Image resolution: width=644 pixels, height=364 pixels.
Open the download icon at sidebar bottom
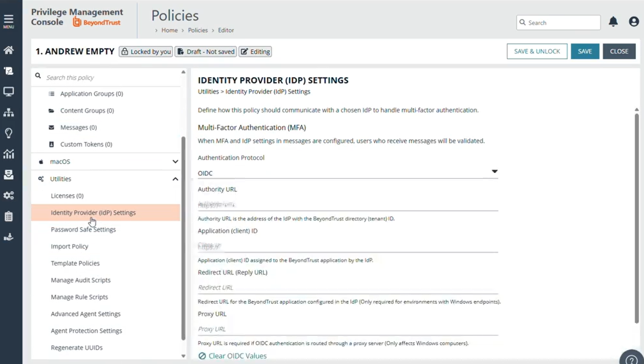pyautogui.click(x=9, y=237)
